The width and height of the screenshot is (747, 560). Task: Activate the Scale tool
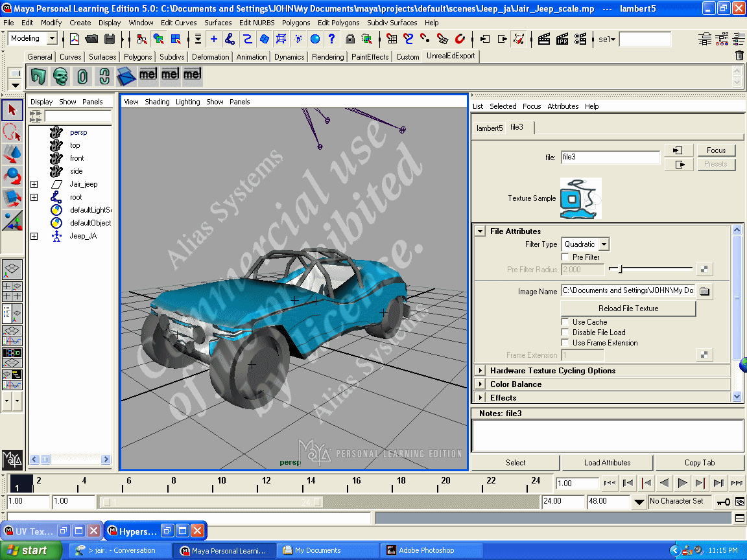tap(12, 198)
